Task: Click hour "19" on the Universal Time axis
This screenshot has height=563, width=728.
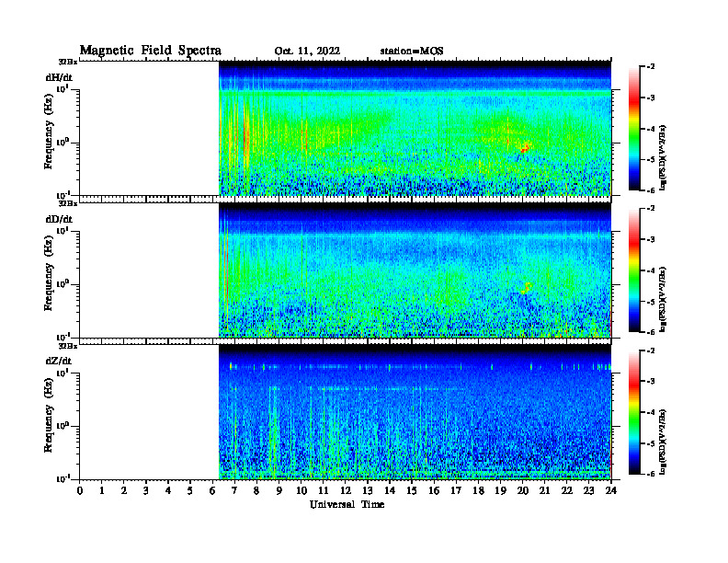Action: (x=500, y=491)
